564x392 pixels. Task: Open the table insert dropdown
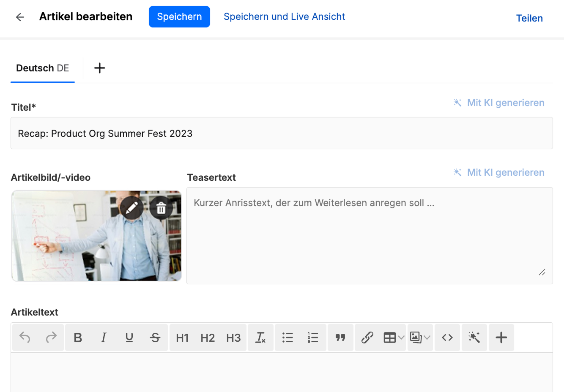click(x=394, y=338)
